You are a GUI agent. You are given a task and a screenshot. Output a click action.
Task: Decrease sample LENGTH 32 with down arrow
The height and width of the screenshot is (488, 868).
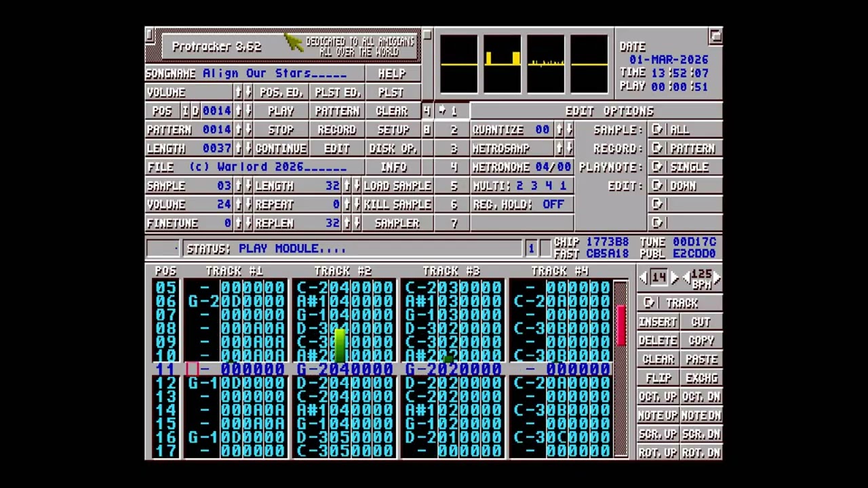pyautogui.click(x=357, y=186)
